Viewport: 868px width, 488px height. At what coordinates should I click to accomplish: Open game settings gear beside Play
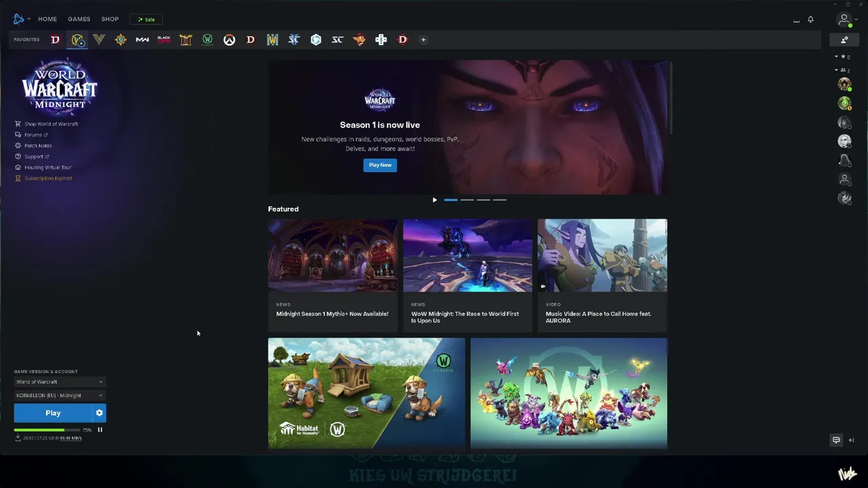pyautogui.click(x=100, y=413)
